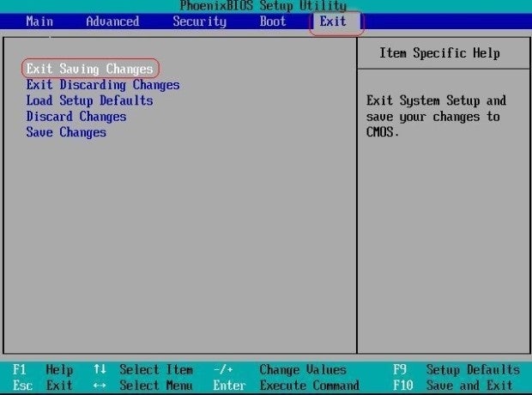Click the F10 Save and Exit legend
This screenshot has height=395, width=532.
tap(455, 386)
